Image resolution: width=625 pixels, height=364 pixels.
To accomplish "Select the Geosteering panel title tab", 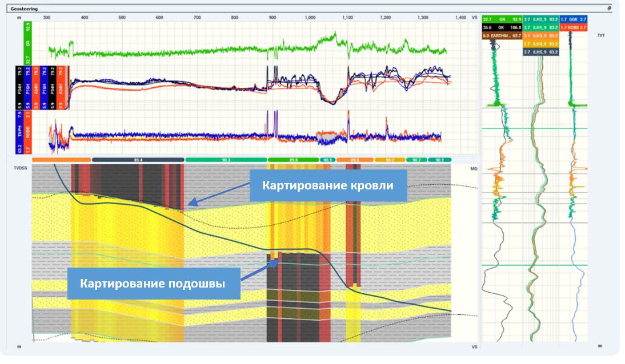I will [24, 9].
